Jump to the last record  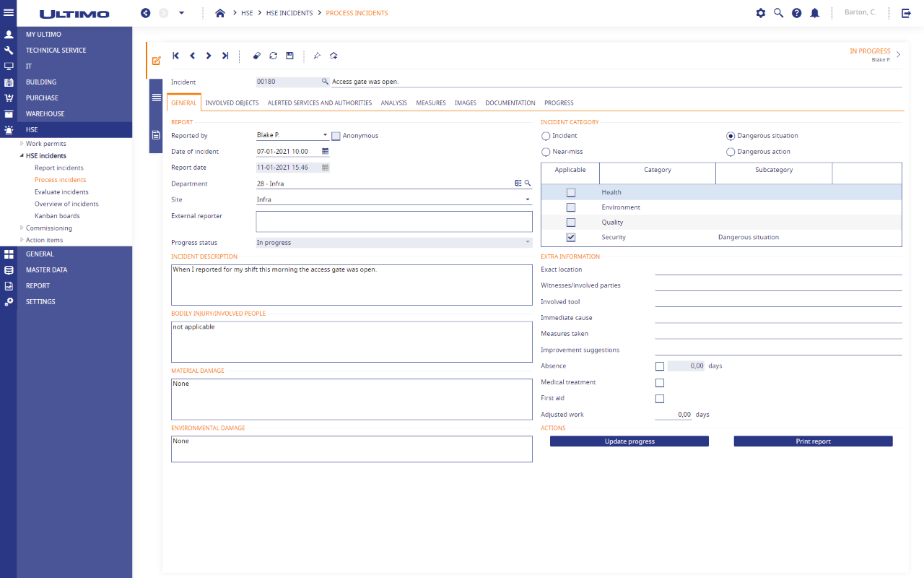pos(225,56)
